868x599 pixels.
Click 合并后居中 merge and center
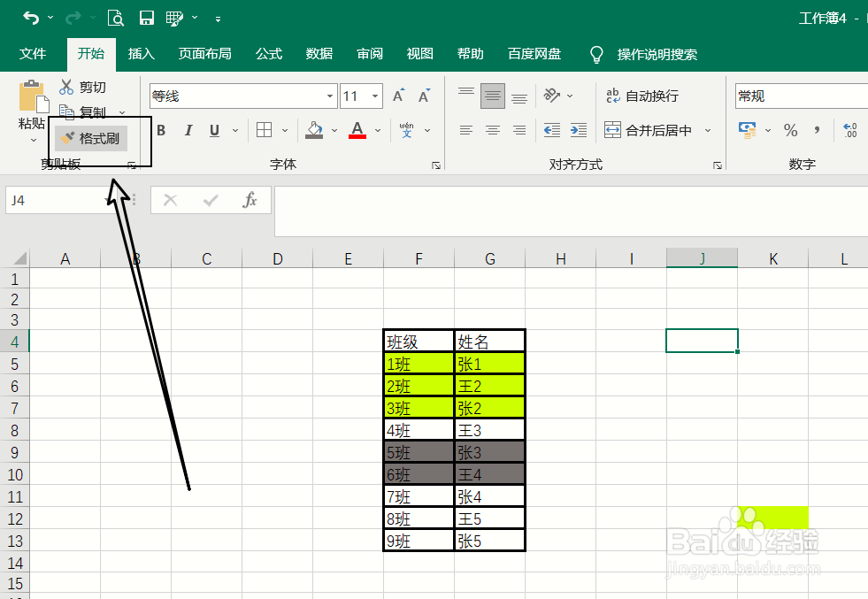click(649, 130)
